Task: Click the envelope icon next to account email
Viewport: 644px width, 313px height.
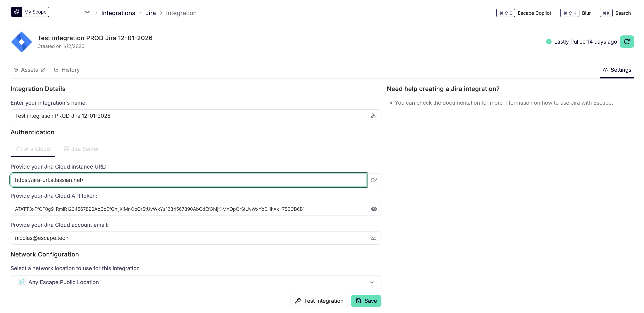Action: tap(373, 238)
